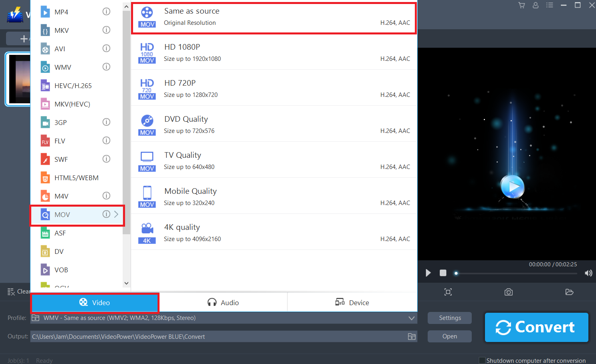Start conversion with the Convert button
Screen dimensions: 596x364
click(536, 327)
